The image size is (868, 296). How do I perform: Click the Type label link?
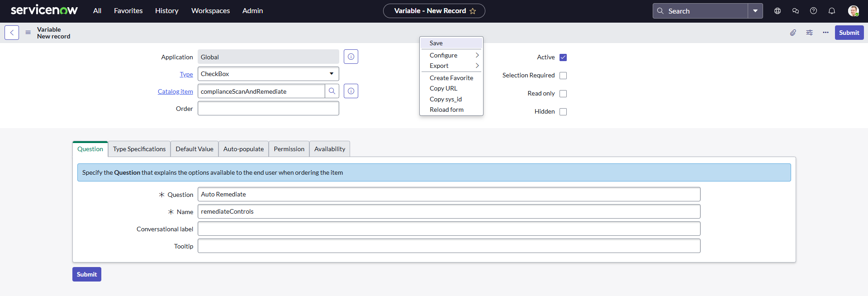tap(186, 74)
